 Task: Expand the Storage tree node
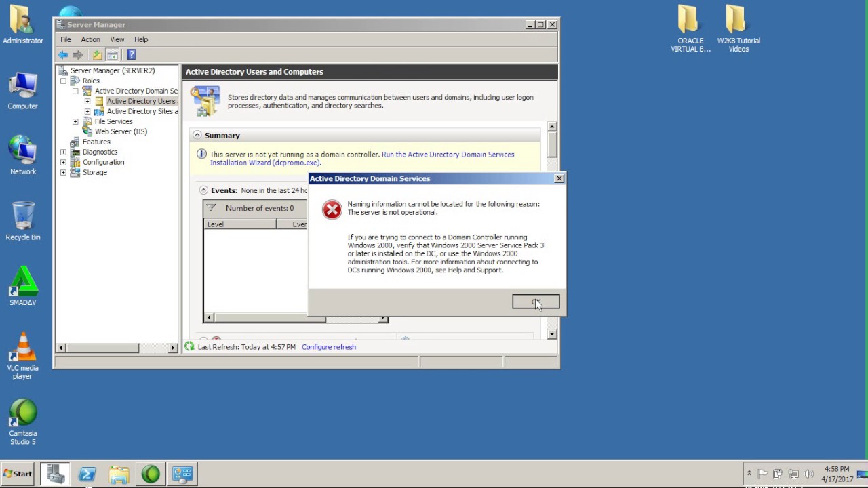(x=63, y=172)
